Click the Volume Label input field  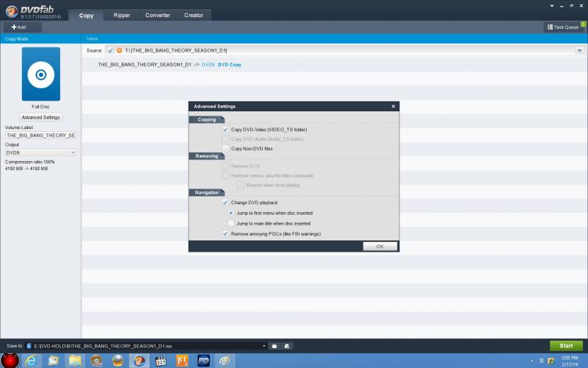coord(40,135)
